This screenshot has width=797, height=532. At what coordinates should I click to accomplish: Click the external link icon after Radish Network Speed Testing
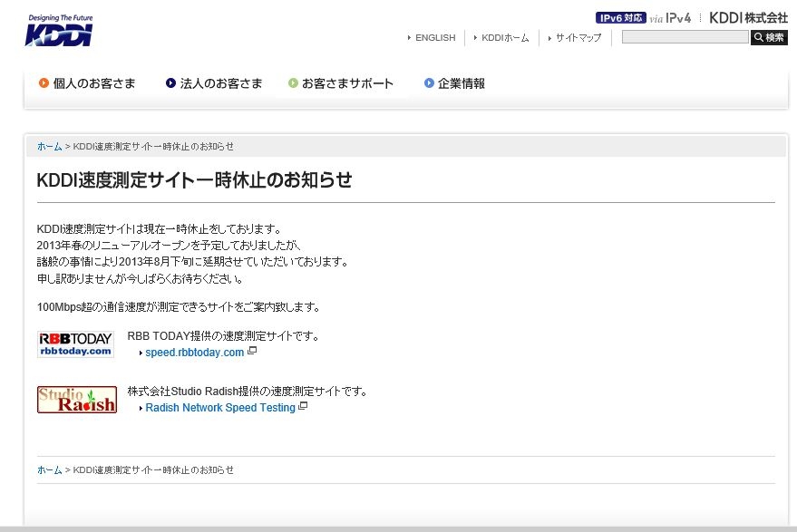coord(303,407)
